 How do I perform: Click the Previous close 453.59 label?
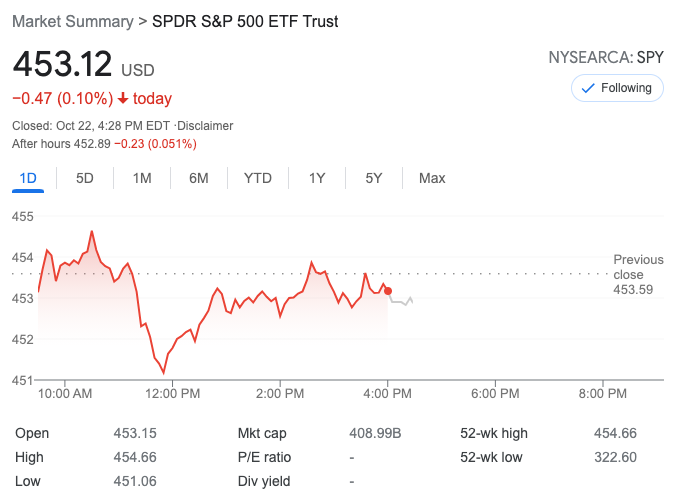coord(635,274)
